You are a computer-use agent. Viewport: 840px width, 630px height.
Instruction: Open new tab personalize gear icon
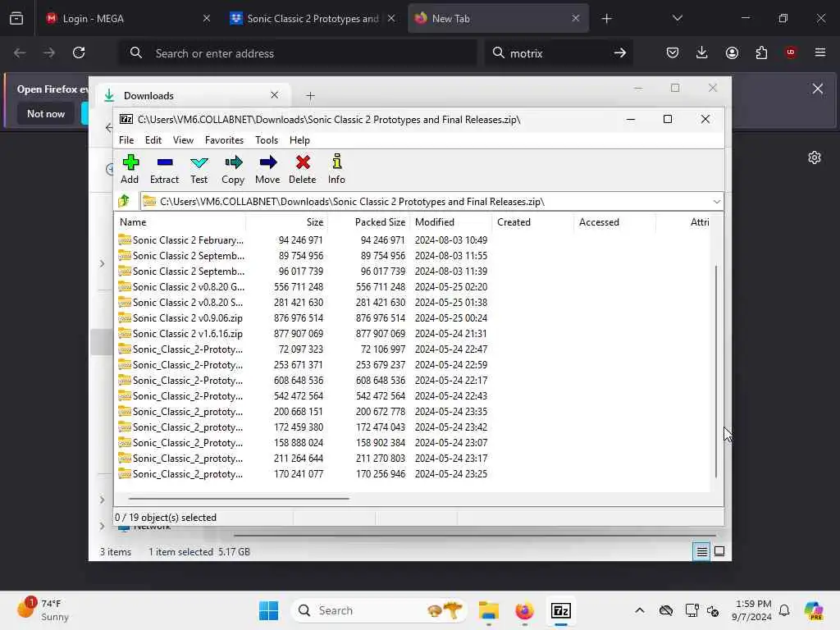tap(815, 157)
